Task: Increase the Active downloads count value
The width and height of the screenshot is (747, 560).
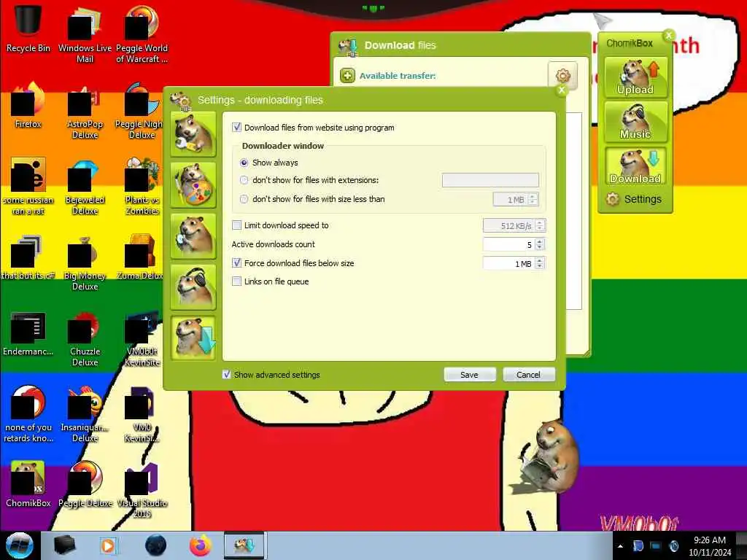Action: [x=540, y=241]
